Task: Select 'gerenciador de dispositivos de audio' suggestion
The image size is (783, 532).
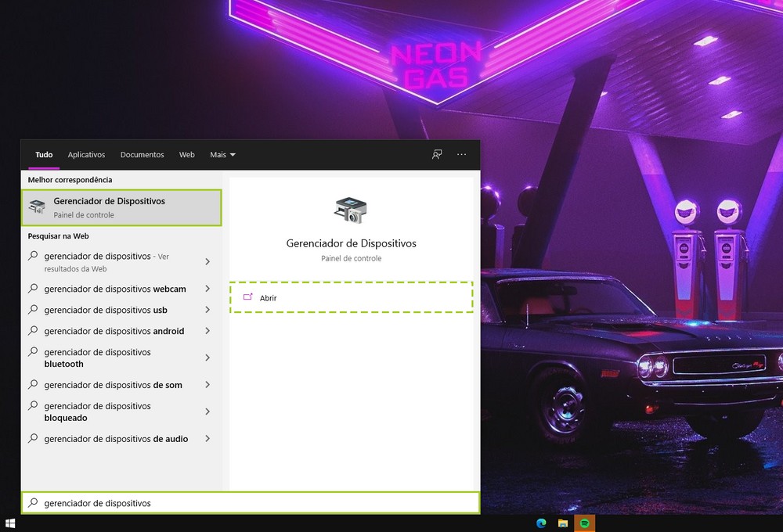Action: click(x=121, y=439)
